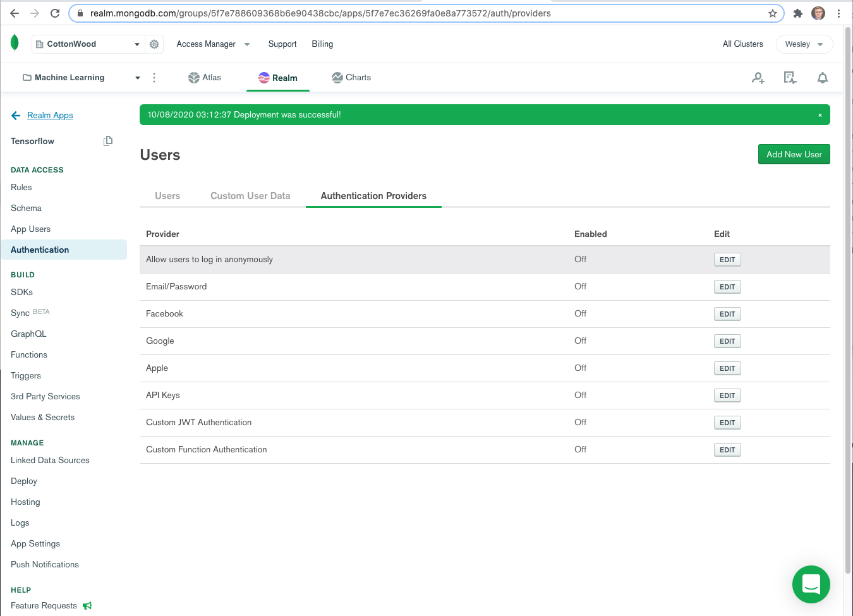This screenshot has height=616, width=853.
Task: Open Rules in the sidebar
Action: [x=21, y=188]
